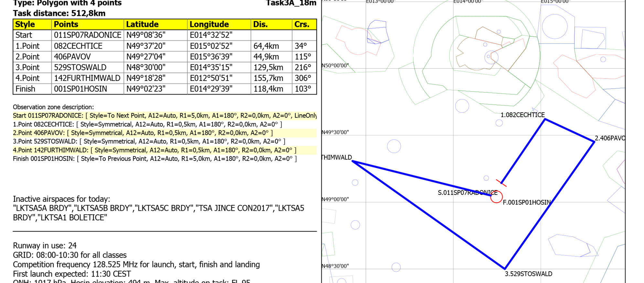This screenshot has height=283, width=644.
Task: Click the Inactive airspaces for today heading
Action: [61, 199]
